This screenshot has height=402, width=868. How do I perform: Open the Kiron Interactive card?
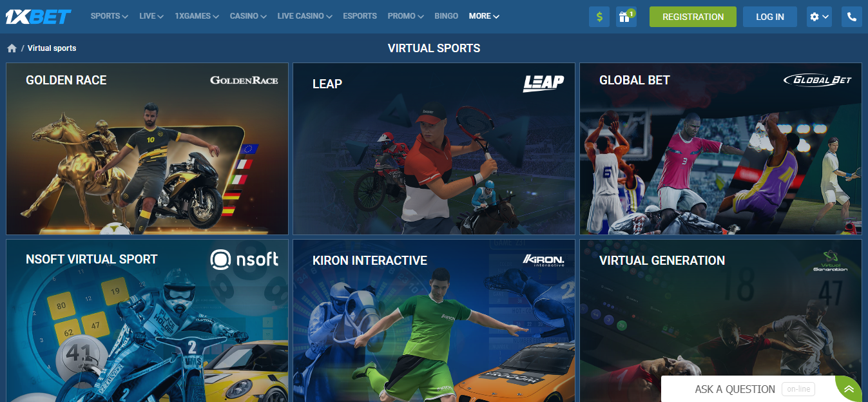[434, 321]
